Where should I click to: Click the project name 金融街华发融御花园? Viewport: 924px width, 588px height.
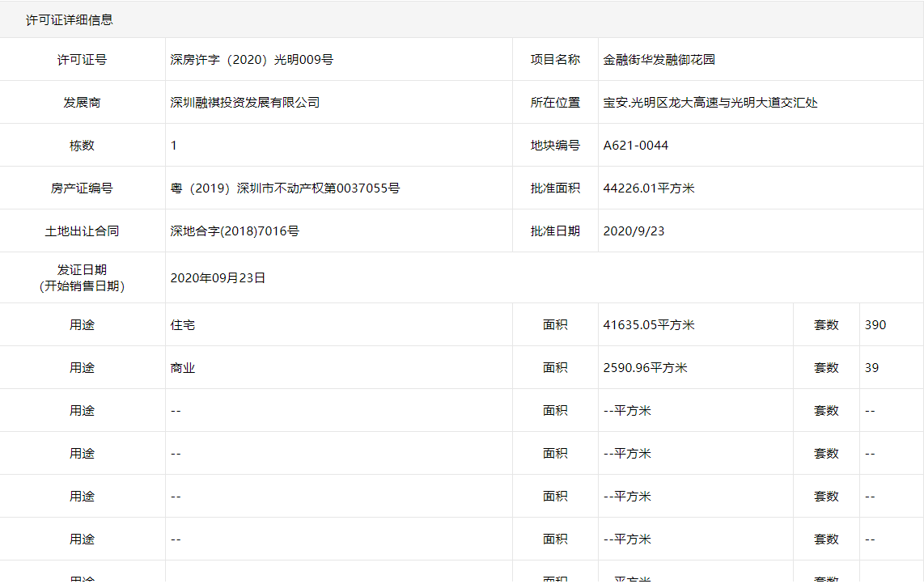pos(655,59)
